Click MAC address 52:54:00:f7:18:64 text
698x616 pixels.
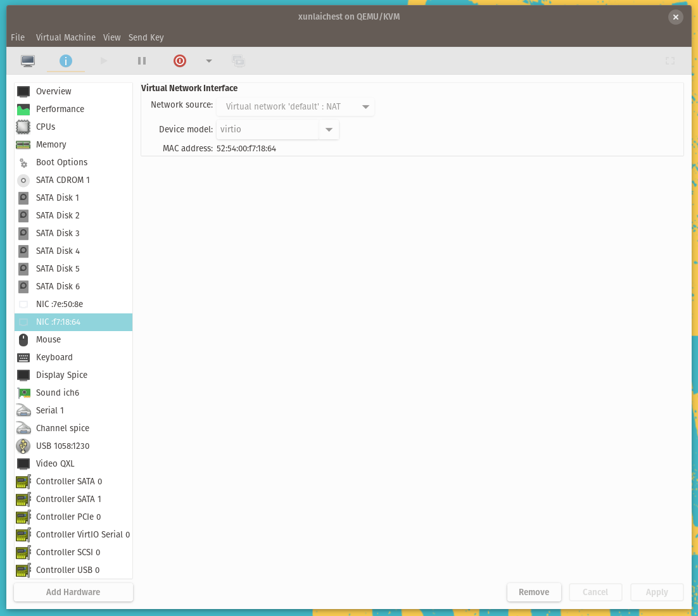pyautogui.click(x=246, y=149)
